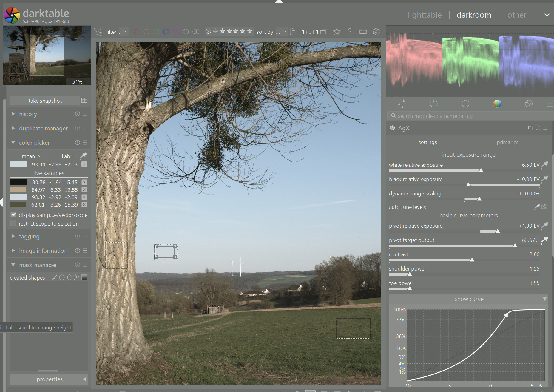
Task: Show active modules via power icon
Action: tap(433, 104)
